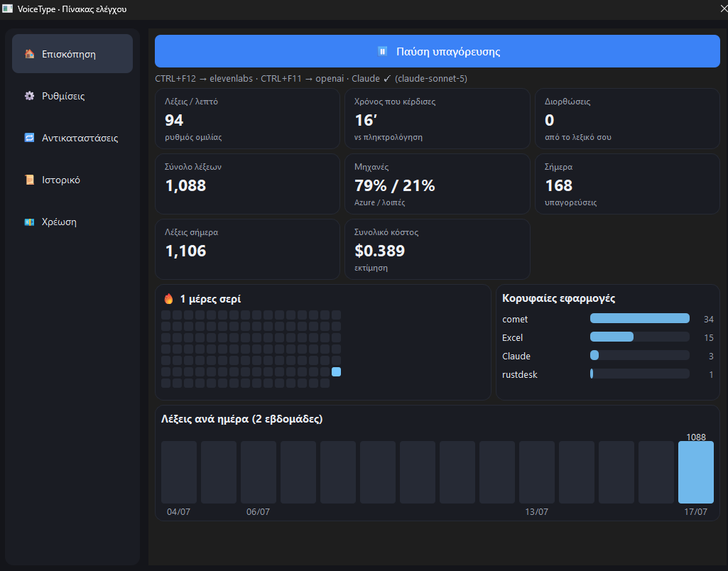The image size is (728, 571).
Task: Click the house icon beside Επισκόπηση
Action: click(29, 54)
